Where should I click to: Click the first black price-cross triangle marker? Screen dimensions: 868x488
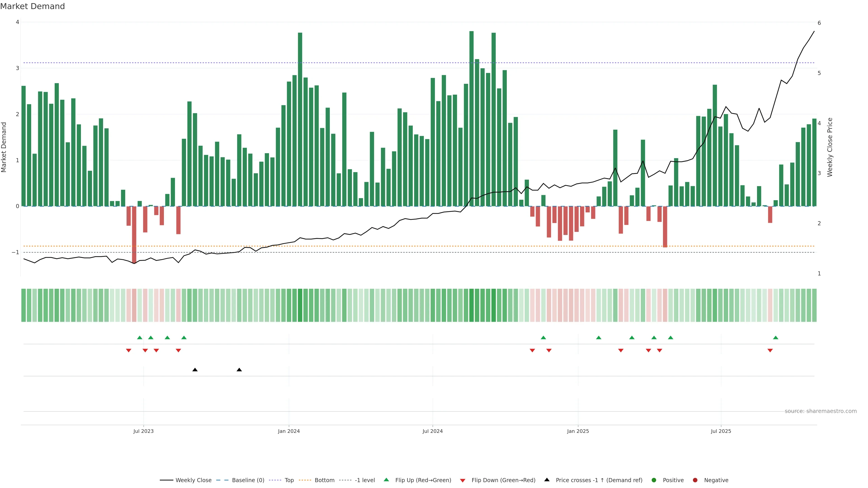[x=195, y=370]
